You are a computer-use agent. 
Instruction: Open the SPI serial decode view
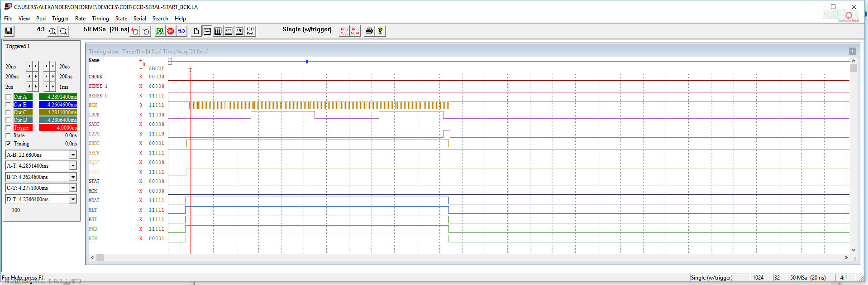tap(229, 31)
